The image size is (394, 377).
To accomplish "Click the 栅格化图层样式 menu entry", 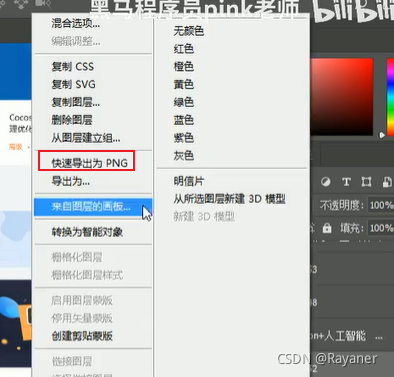I will [x=87, y=275].
